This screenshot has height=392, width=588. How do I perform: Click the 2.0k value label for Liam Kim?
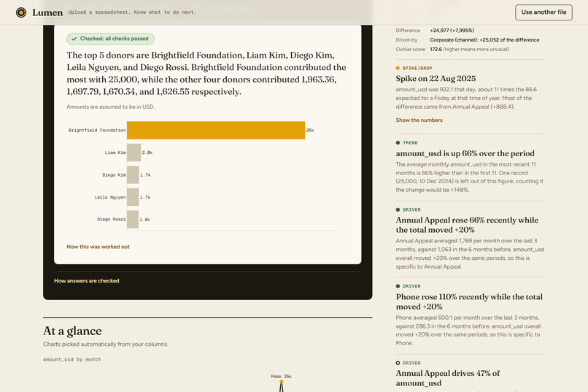pyautogui.click(x=147, y=153)
